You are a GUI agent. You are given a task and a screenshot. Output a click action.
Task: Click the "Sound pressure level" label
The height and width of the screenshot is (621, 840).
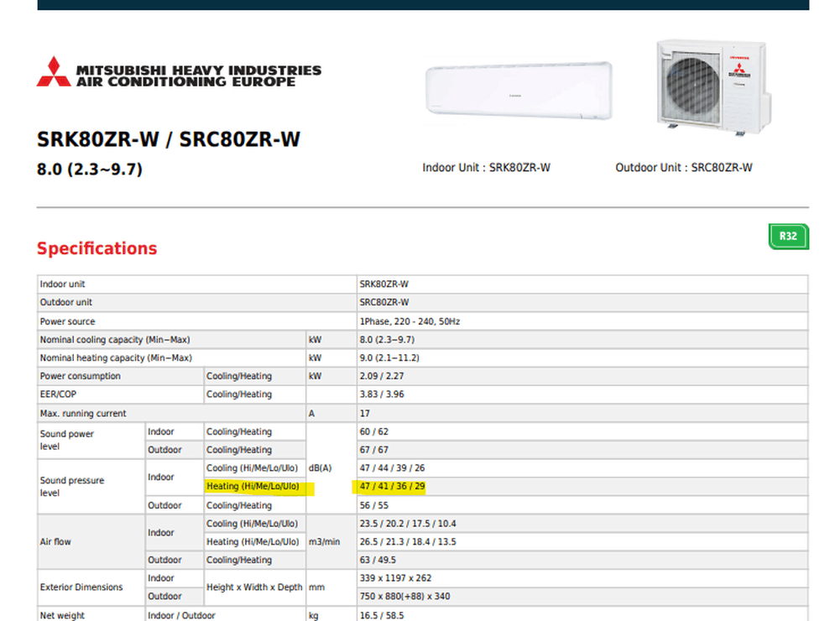pos(72,487)
